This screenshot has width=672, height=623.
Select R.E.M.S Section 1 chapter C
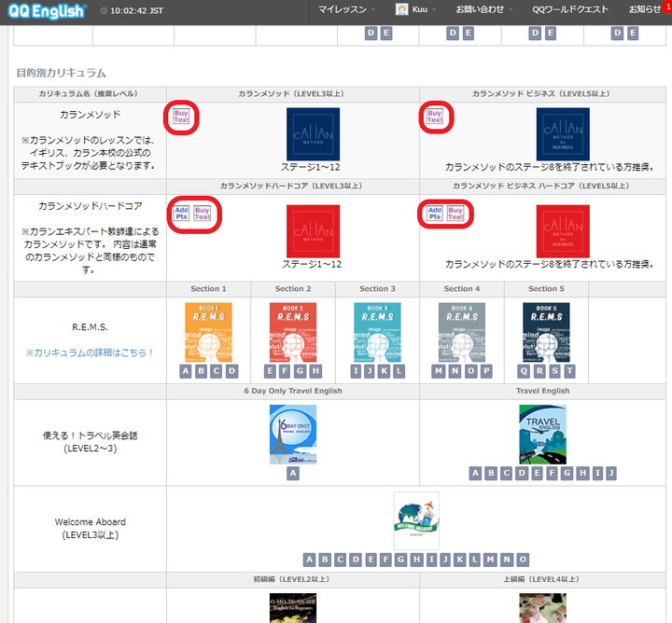point(217,371)
